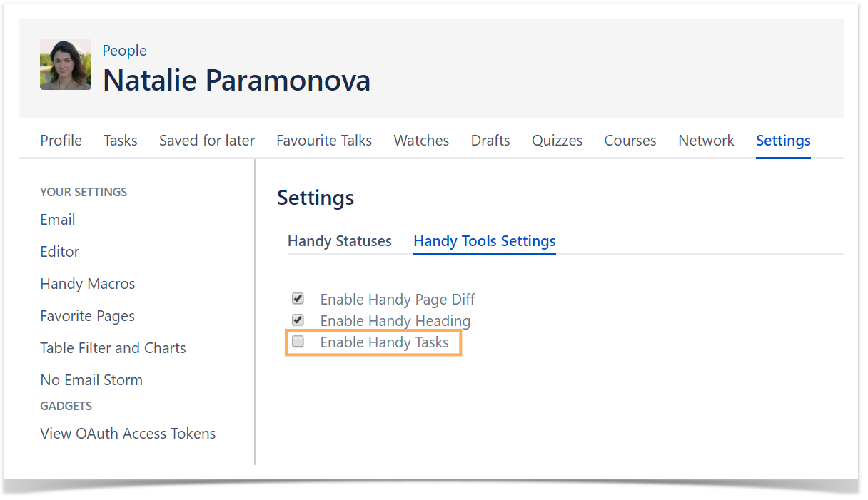868x500 pixels.
Task: Select No Email Storm option
Action: (x=91, y=380)
